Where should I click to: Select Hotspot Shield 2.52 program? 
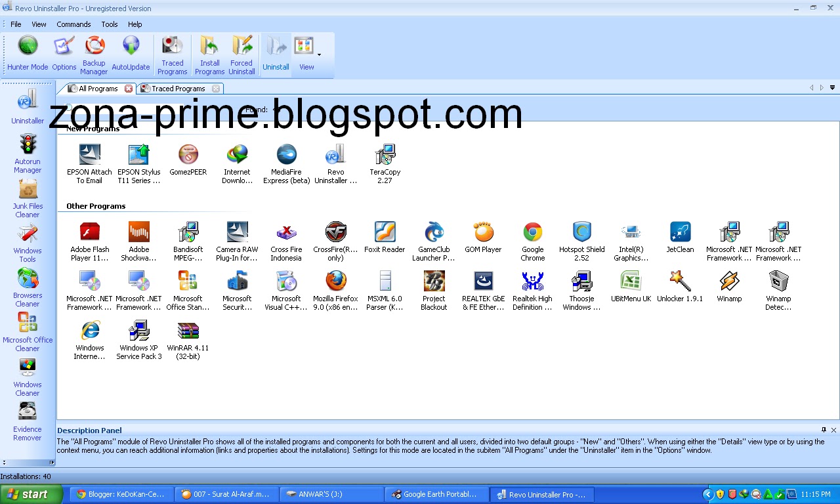581,241
